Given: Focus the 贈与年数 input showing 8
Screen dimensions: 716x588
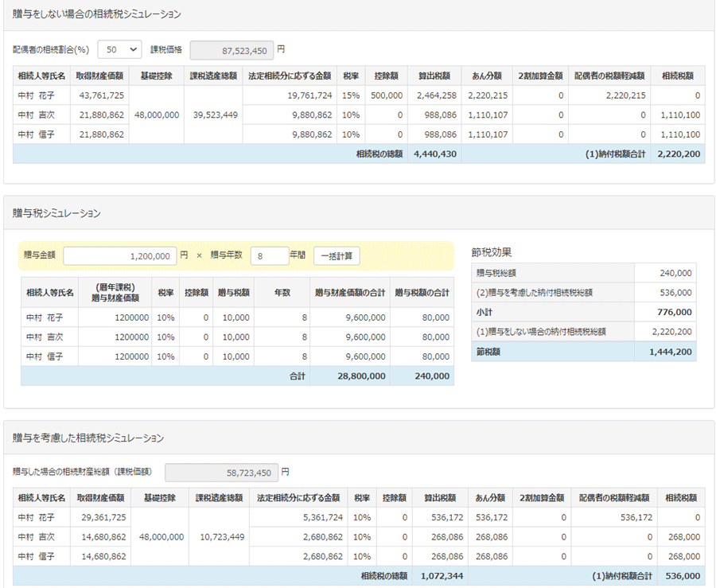Looking at the screenshot, I should 269,256.
